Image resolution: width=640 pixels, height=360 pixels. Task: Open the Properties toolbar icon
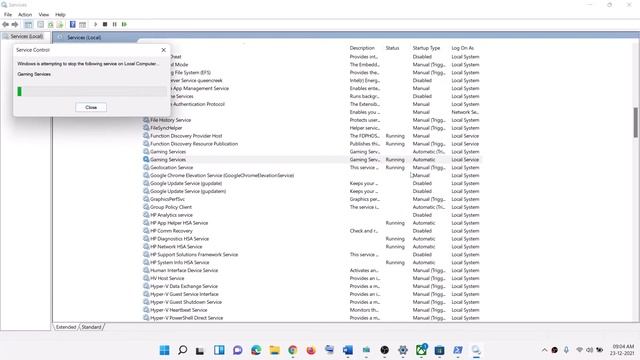40,24
